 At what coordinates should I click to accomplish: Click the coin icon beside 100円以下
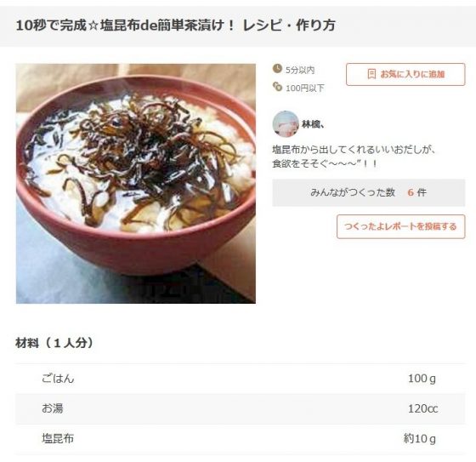coord(277,87)
